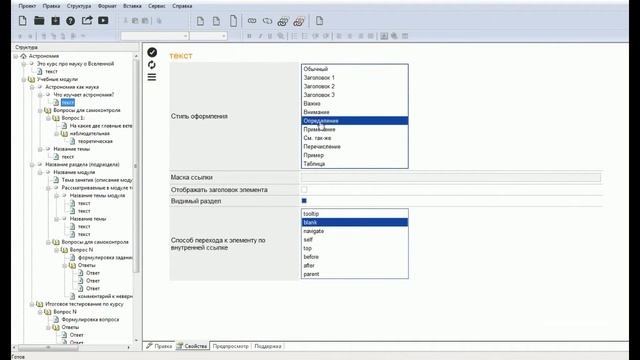Collapse the 'Учебные модули' tree node
Screen dimensions: 640x360
click(24, 79)
